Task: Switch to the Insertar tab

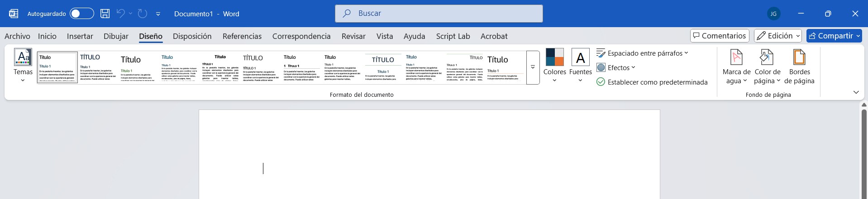Action: (x=80, y=36)
